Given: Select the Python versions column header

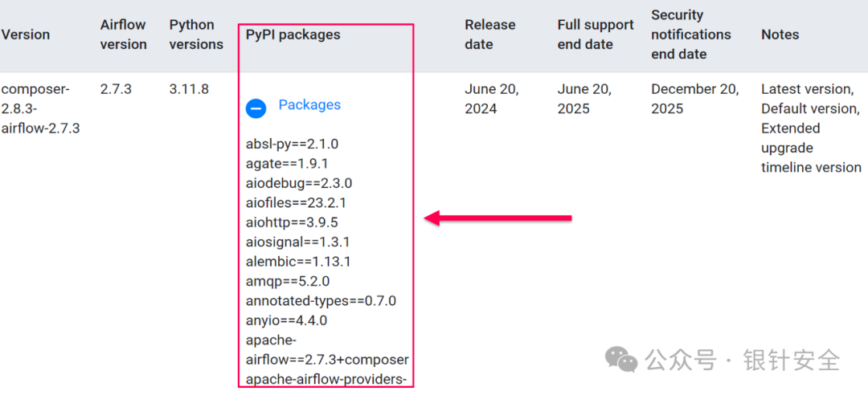Looking at the screenshot, I should click(196, 35).
